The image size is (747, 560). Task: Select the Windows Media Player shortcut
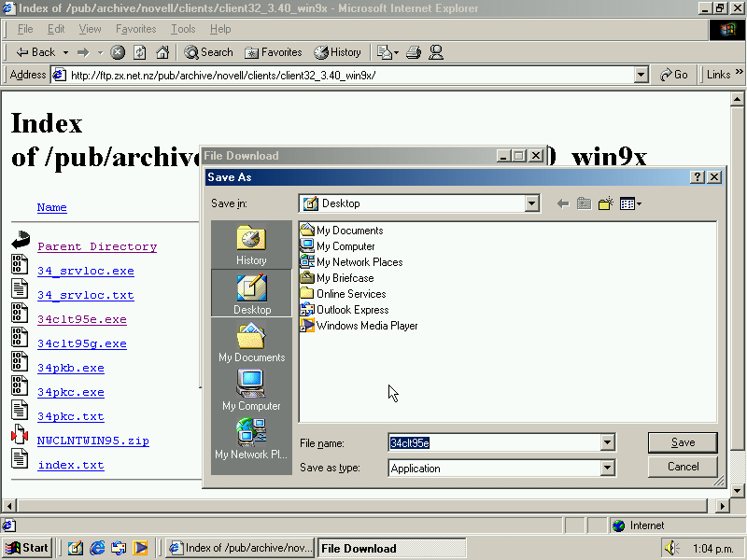(x=359, y=326)
